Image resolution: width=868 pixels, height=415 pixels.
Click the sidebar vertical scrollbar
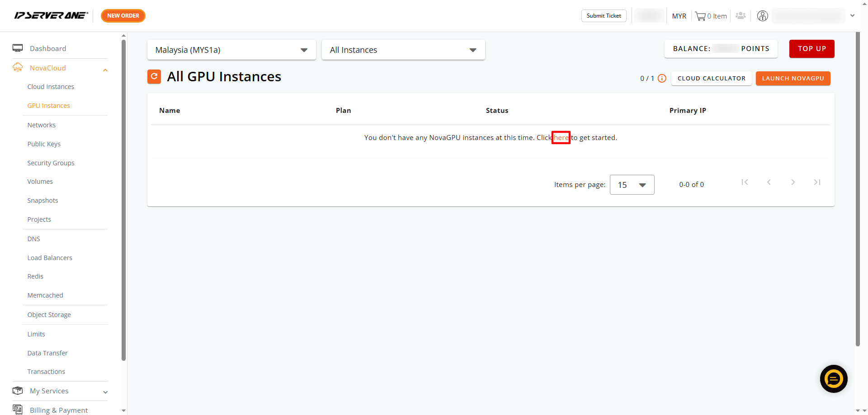tap(123, 201)
